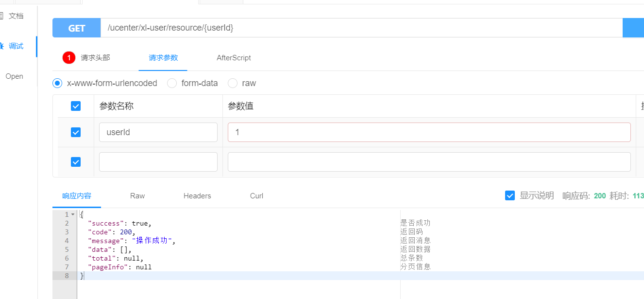The image size is (644, 299).
Task: Click the blue send button beside the URL
Action: tap(633, 28)
